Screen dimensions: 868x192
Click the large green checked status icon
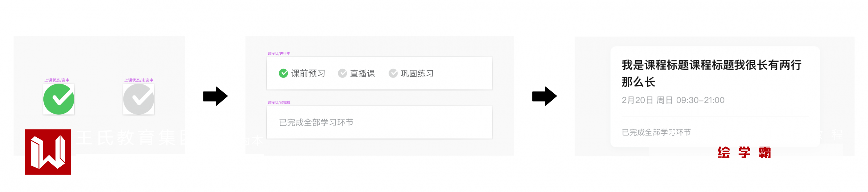(59, 99)
